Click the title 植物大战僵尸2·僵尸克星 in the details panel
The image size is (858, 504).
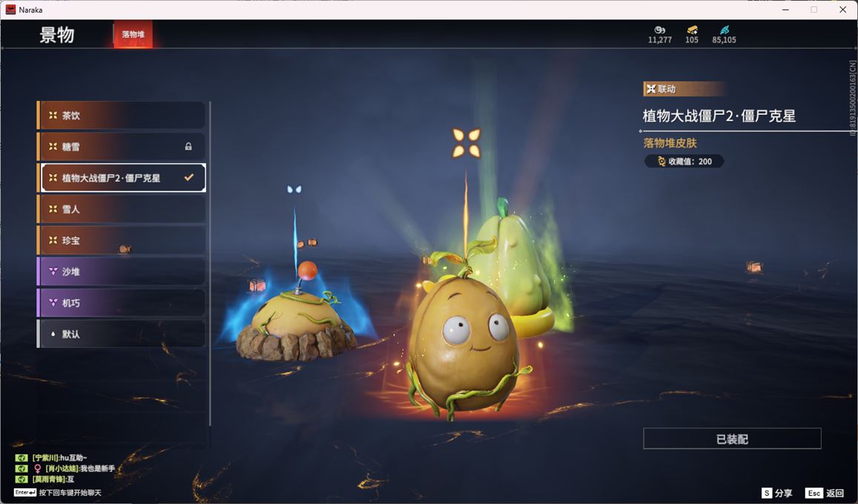pyautogui.click(x=719, y=116)
